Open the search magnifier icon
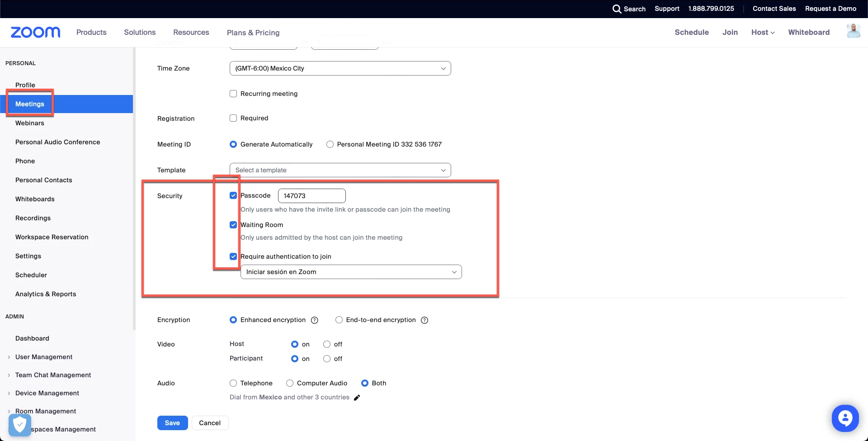The image size is (868, 441). (x=617, y=9)
